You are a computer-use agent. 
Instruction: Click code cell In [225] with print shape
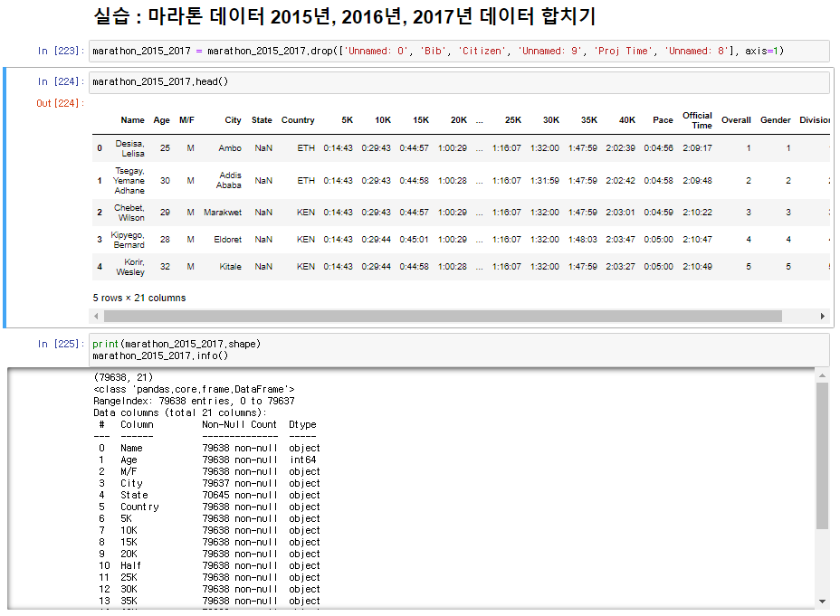click(459, 349)
